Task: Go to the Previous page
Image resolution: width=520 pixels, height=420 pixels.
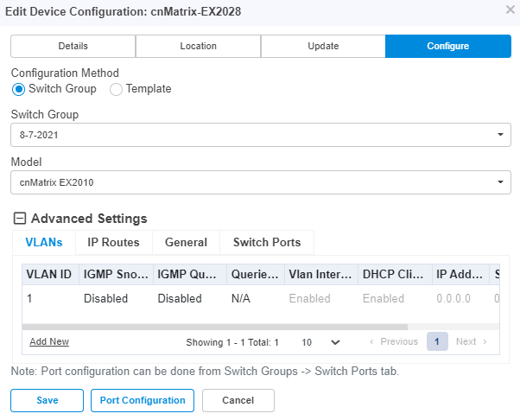Action: pos(393,341)
